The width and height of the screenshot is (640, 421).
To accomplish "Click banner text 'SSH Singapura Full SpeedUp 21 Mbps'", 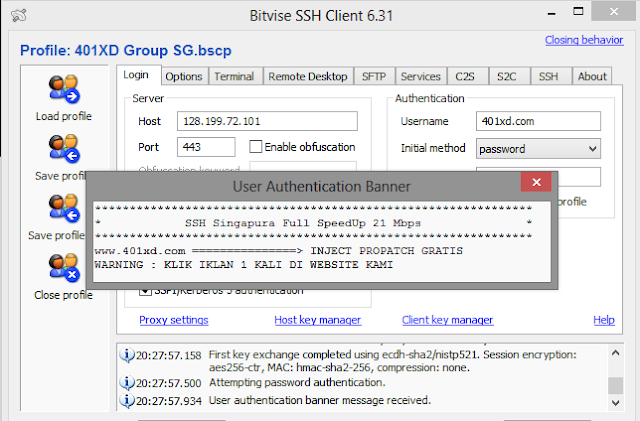I will (x=302, y=223).
